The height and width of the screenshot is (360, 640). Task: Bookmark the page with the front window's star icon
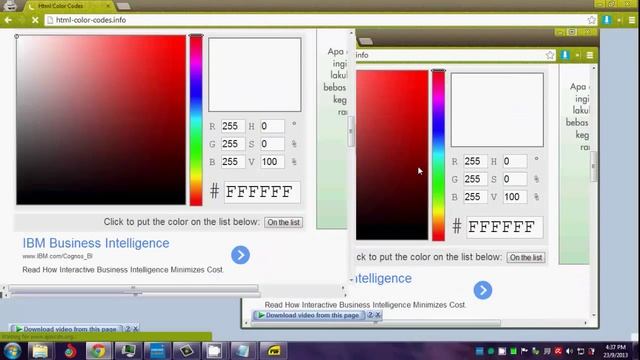pos(591,20)
